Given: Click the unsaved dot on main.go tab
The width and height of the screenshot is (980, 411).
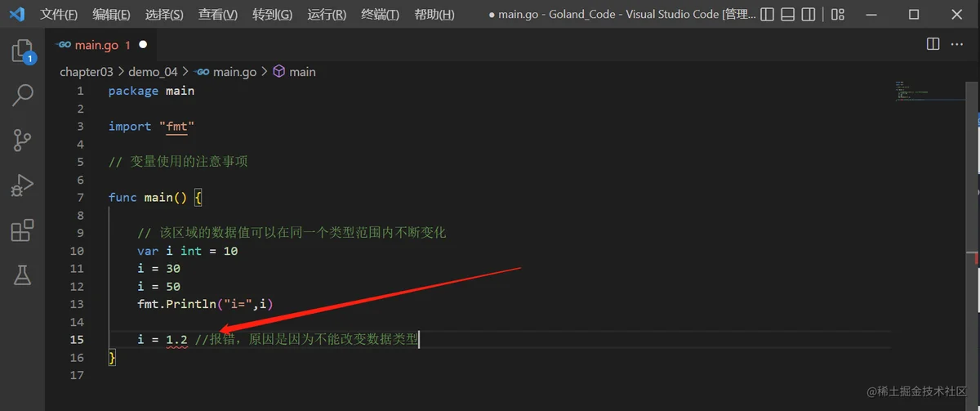Looking at the screenshot, I should click(143, 45).
